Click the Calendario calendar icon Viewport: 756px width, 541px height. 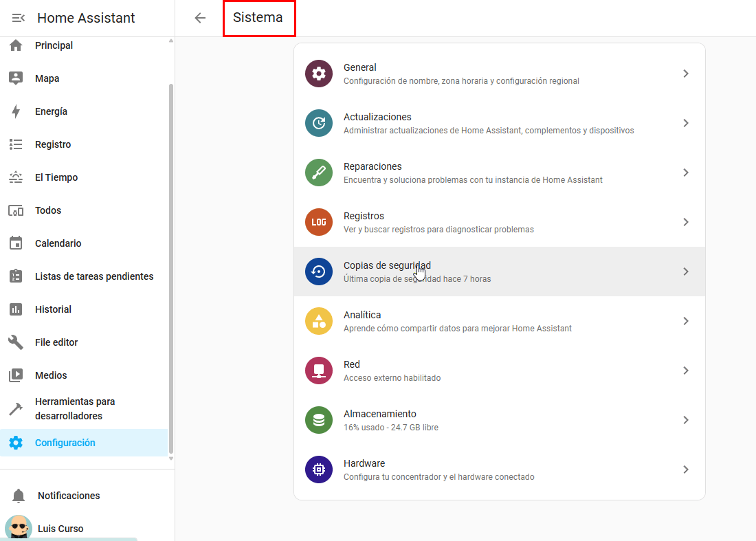click(x=16, y=243)
